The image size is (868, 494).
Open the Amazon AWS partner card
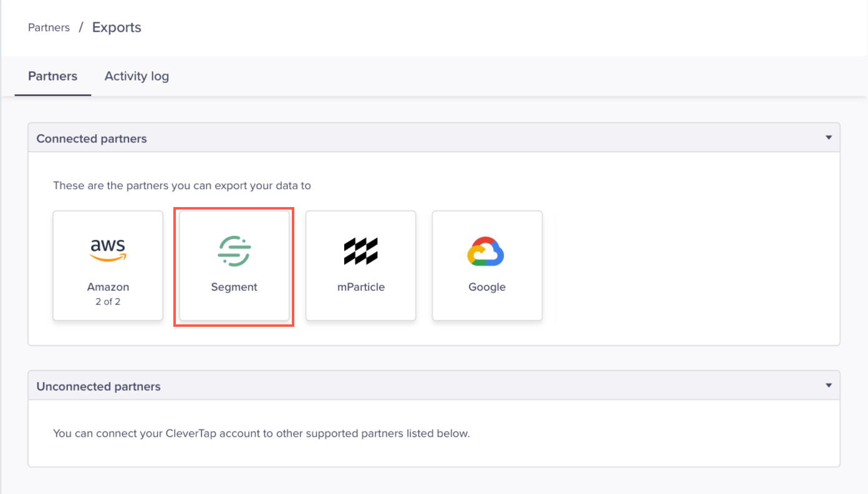pos(108,265)
